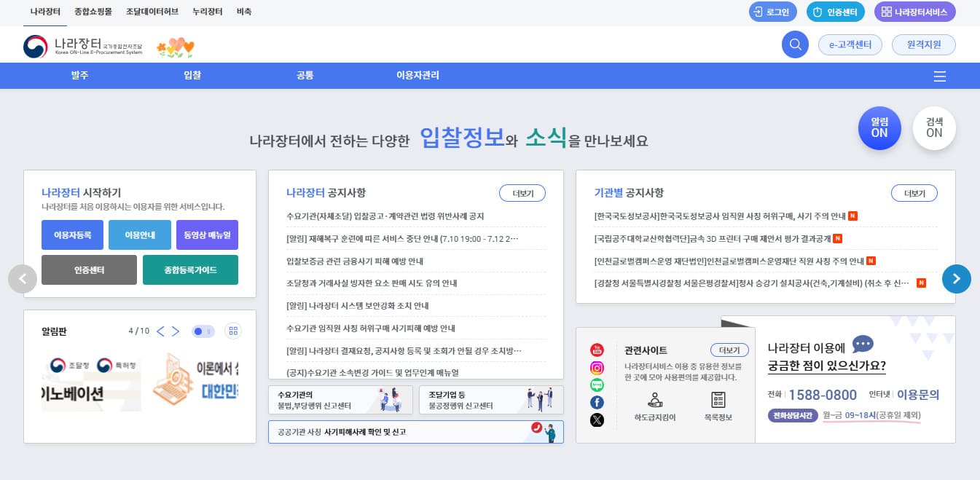The image size is (980, 480).
Task: Toggle the 알림 ON button
Action: pos(879,128)
